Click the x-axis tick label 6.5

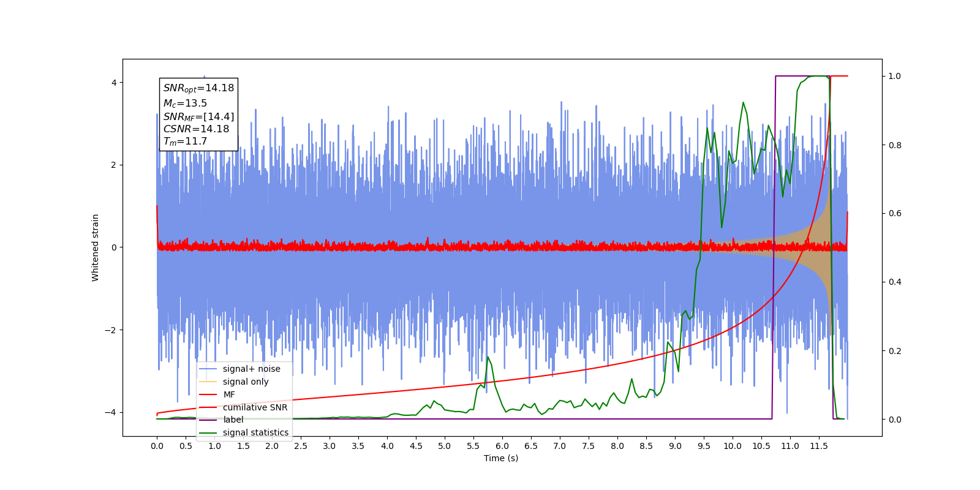click(531, 446)
